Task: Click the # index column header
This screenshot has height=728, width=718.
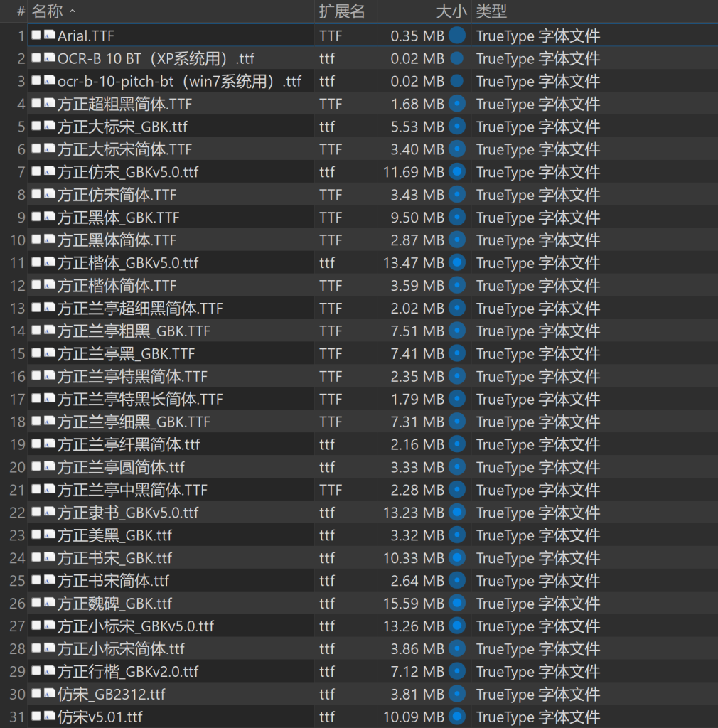Action: (21, 11)
